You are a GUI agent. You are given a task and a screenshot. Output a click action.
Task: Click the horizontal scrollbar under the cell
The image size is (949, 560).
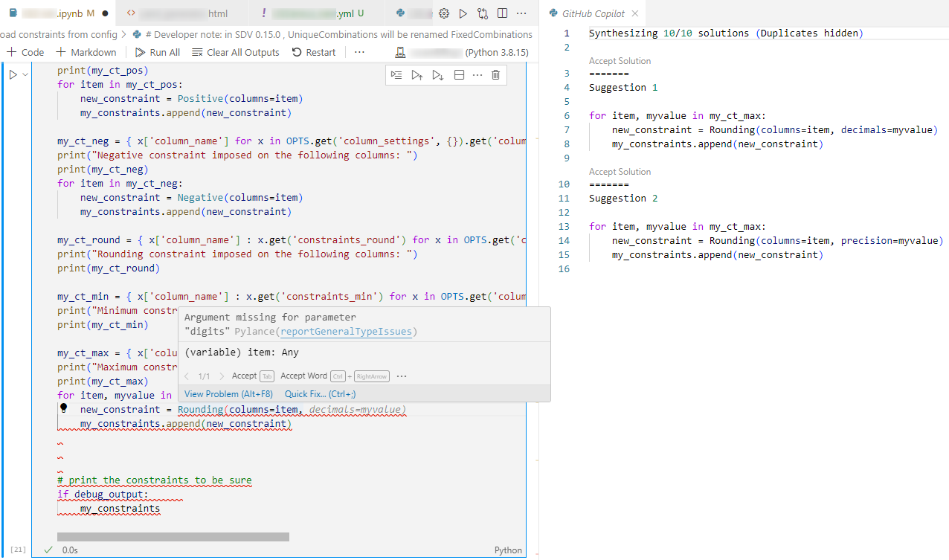173,536
